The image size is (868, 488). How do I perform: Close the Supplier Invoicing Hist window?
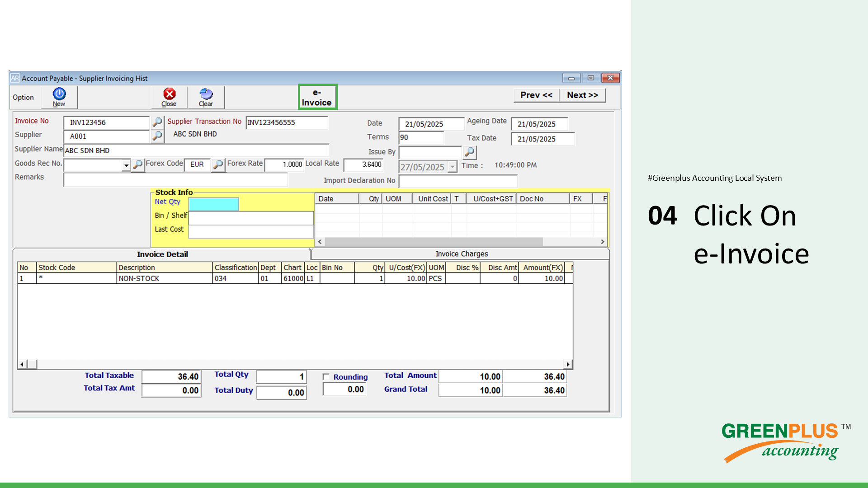pyautogui.click(x=610, y=78)
